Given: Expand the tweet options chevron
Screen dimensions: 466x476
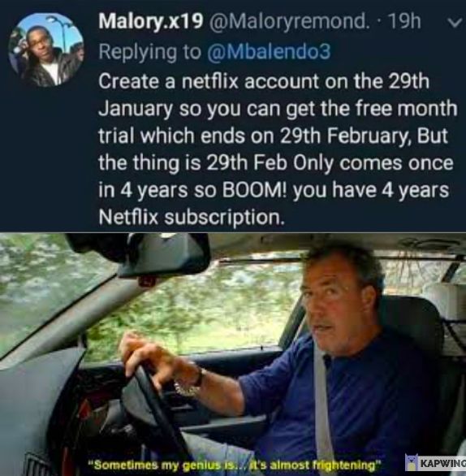Looking at the screenshot, I should (x=453, y=23).
